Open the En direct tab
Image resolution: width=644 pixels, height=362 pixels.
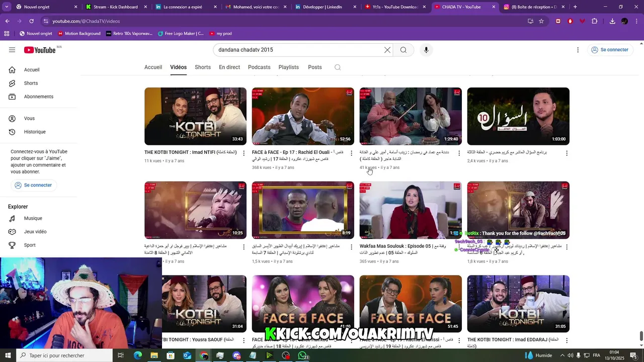pyautogui.click(x=229, y=67)
